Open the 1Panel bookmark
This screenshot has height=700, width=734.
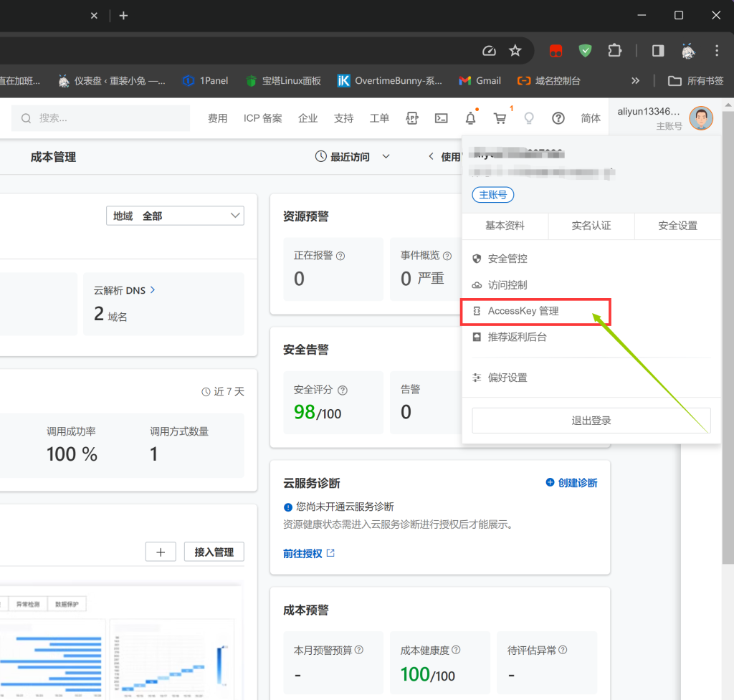(205, 80)
